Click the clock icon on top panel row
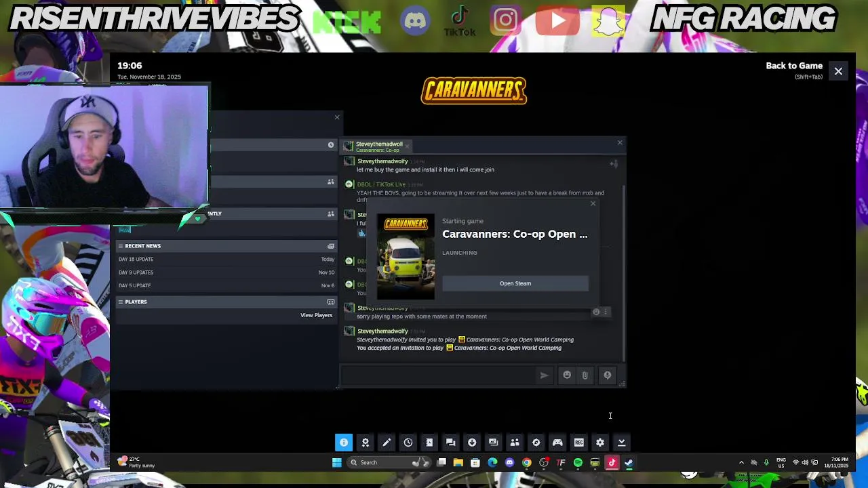868x488 pixels. (x=331, y=145)
